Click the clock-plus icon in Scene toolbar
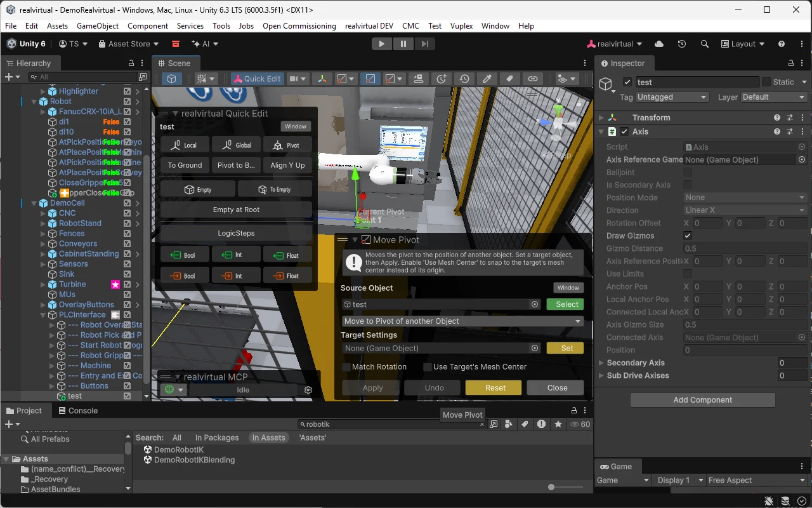Viewport: 812px width, 508px height. click(442, 79)
